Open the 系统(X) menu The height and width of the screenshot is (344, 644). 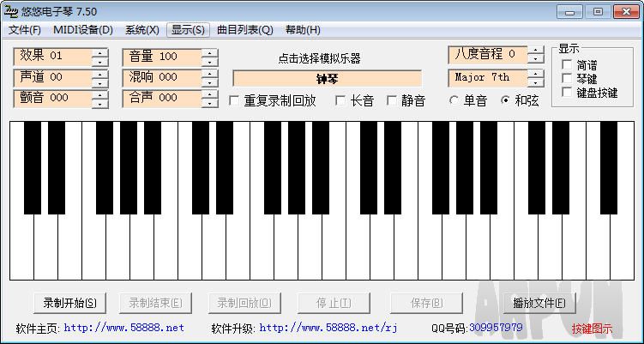pyautogui.click(x=142, y=30)
